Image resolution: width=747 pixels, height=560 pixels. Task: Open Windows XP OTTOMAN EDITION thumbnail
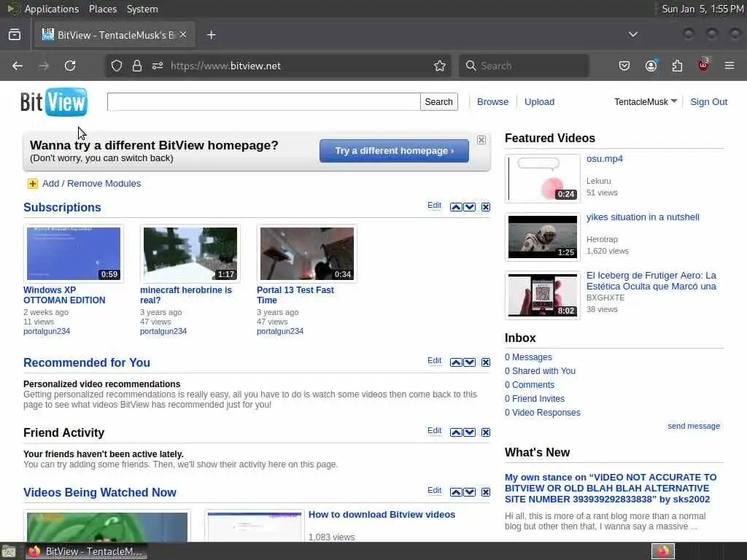click(x=74, y=254)
